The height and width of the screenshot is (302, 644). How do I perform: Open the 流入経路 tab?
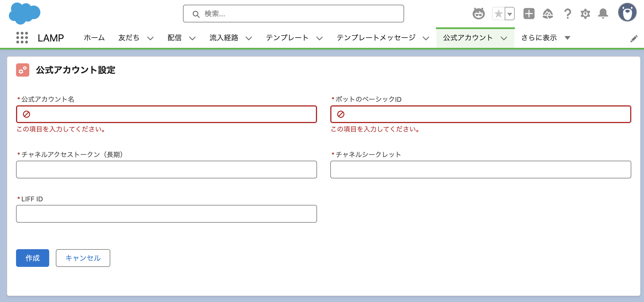coord(224,38)
